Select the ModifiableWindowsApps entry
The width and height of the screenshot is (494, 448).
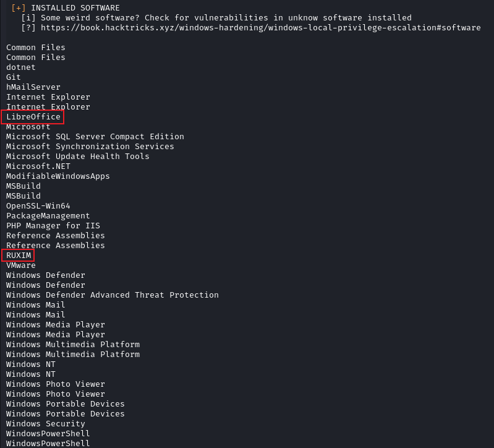coord(57,176)
